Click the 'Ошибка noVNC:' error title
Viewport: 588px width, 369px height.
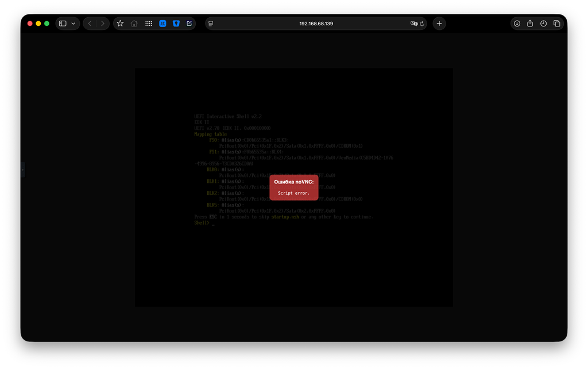293,182
